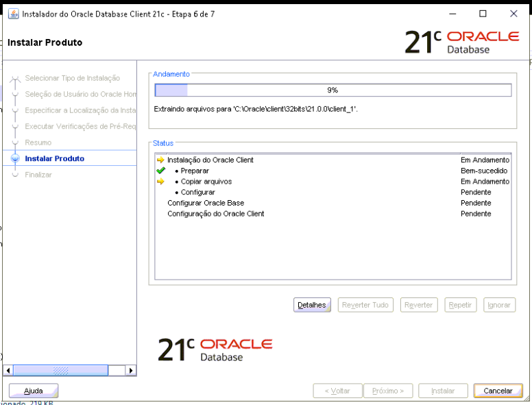Open help with the Ajuda button
Screen dimensions: 532x405
(33, 391)
